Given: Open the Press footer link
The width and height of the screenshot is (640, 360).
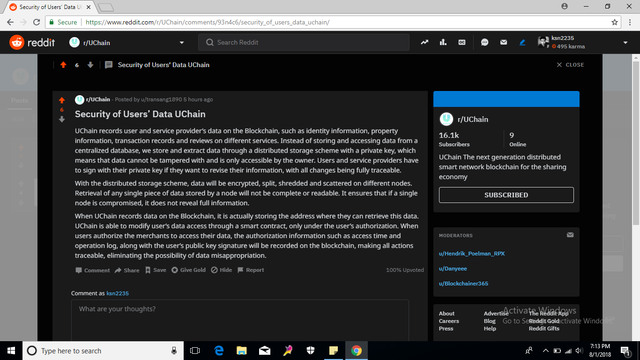Looking at the screenshot, I should pyautogui.click(x=446, y=329).
